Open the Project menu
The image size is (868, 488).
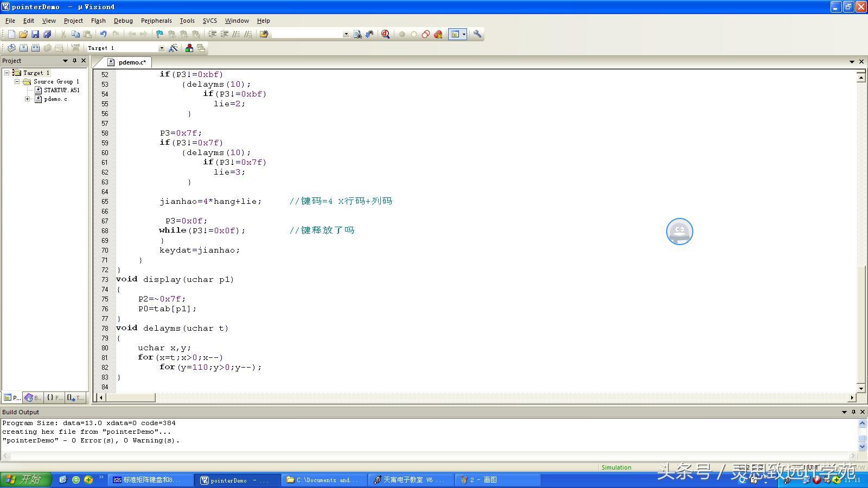[x=73, y=21]
